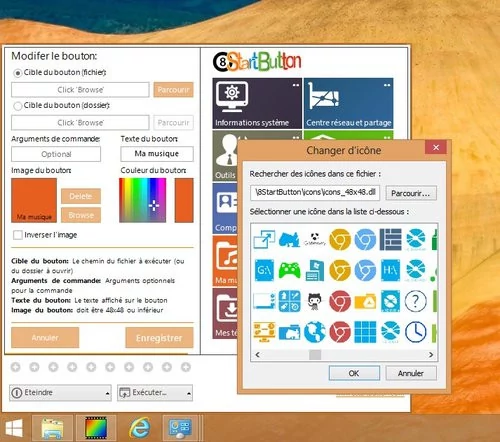Open Internet Explorer from the taskbar
This screenshot has height=442, width=500.
point(140,427)
